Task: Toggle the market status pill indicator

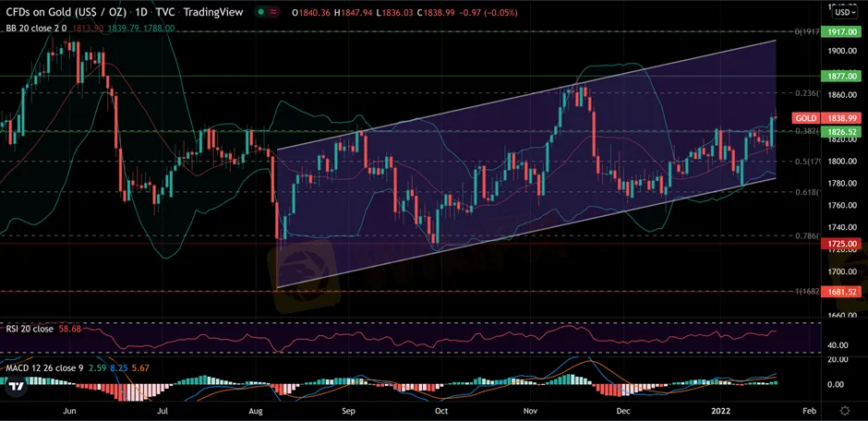Action: pyautogui.click(x=268, y=12)
